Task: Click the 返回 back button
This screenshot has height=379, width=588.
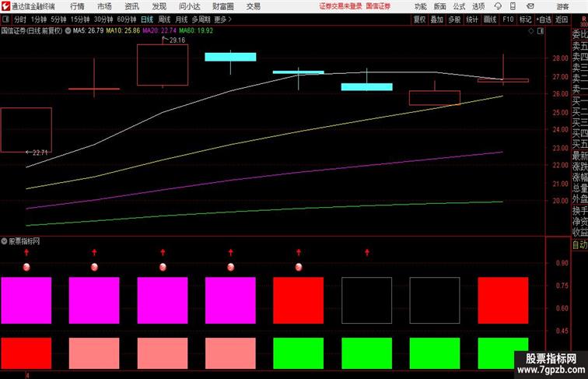Action: click(x=562, y=19)
